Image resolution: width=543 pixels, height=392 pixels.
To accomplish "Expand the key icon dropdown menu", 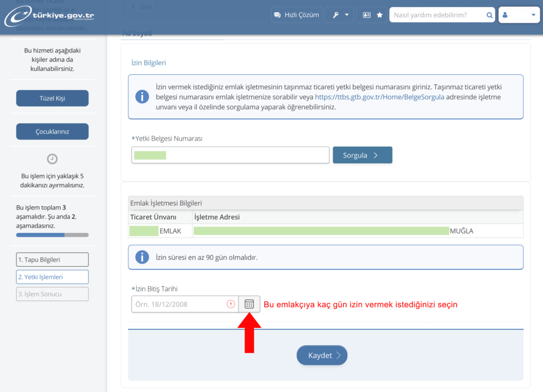I will point(340,15).
